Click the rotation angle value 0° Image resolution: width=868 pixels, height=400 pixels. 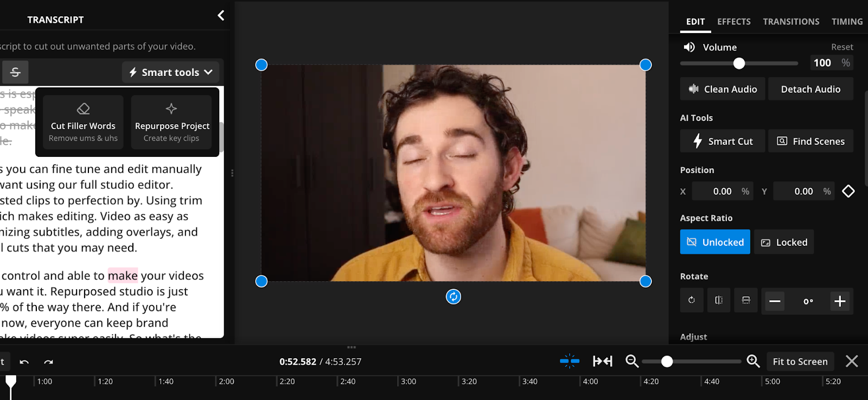808,301
